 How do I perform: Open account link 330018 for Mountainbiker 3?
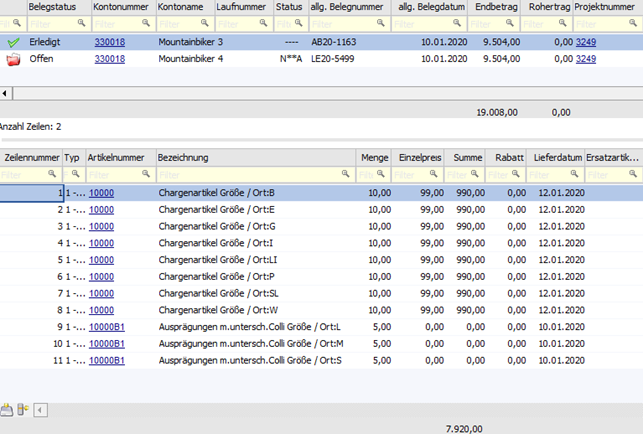pyautogui.click(x=109, y=43)
